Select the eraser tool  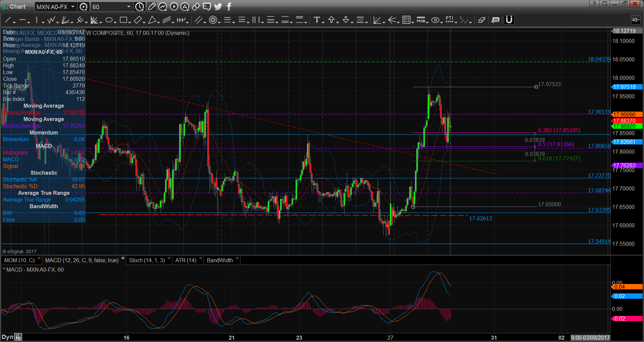pyautogui.click(x=482, y=20)
